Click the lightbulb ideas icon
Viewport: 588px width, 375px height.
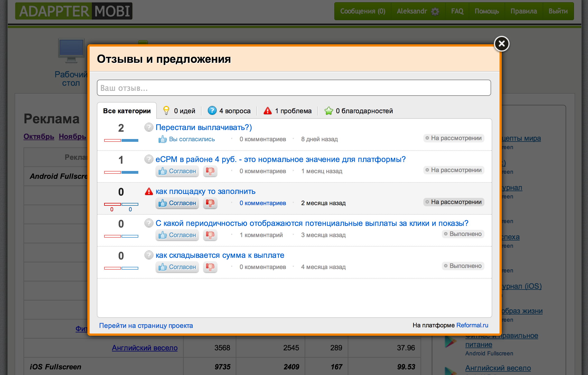pyautogui.click(x=166, y=110)
